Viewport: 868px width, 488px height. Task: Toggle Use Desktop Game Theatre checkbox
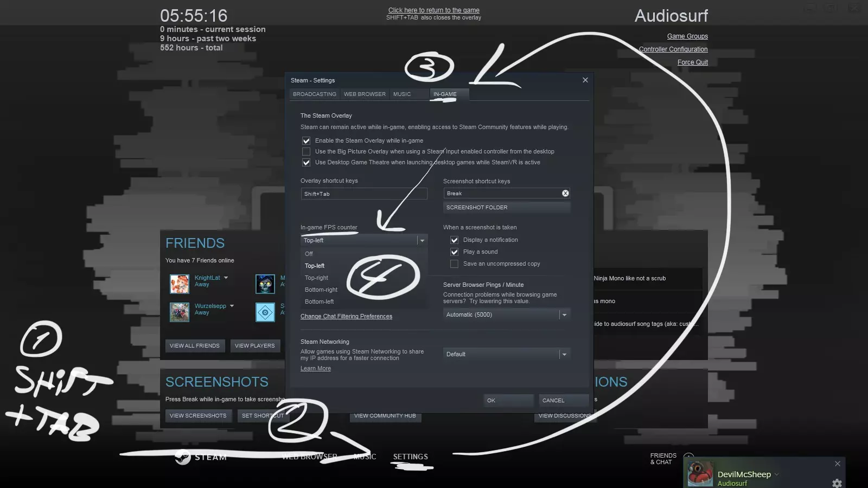click(x=307, y=162)
